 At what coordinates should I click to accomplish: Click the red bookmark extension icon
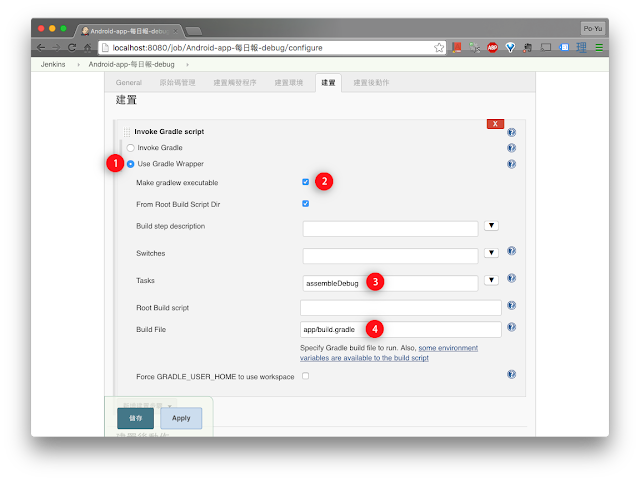coord(457,48)
